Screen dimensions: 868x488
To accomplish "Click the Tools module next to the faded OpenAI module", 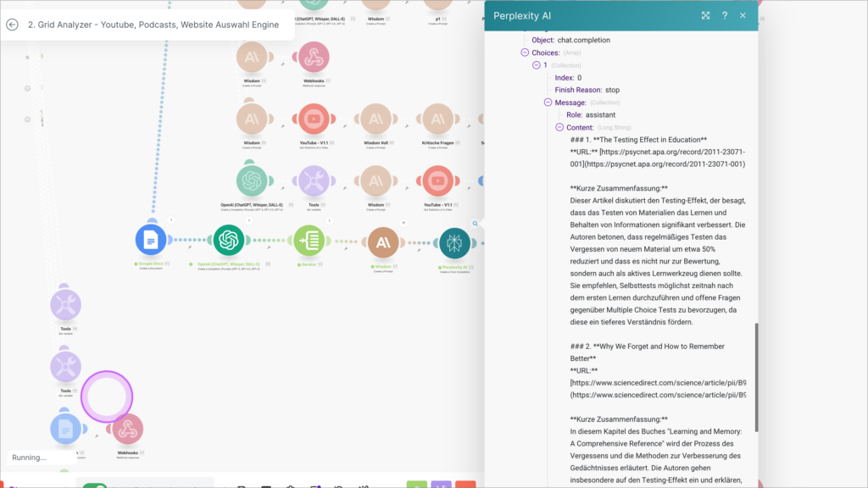I will pyautogui.click(x=314, y=181).
